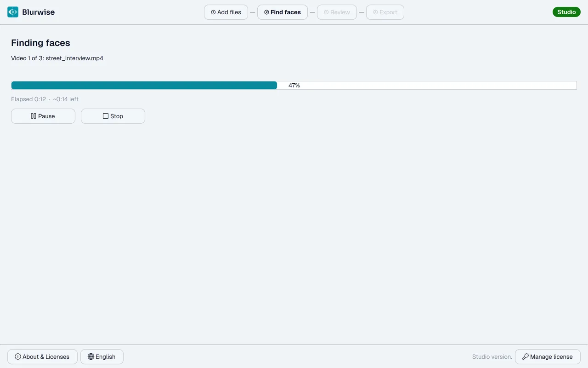Stop the face detection

[113, 116]
